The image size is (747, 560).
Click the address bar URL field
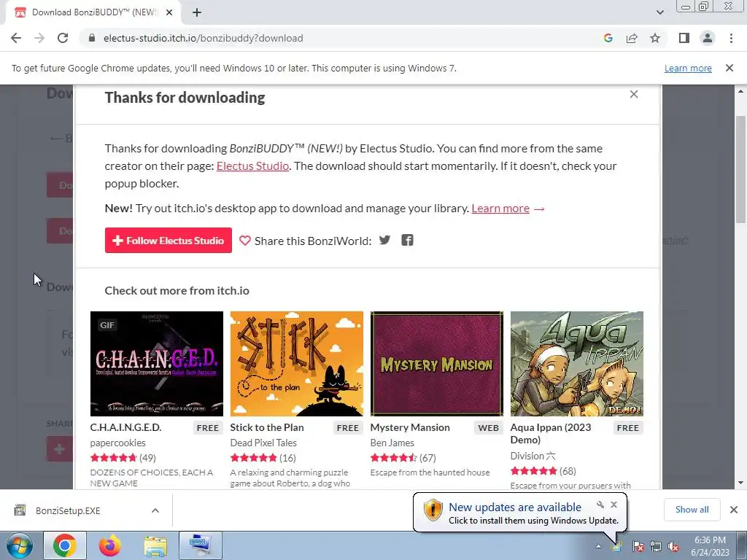[x=343, y=38]
